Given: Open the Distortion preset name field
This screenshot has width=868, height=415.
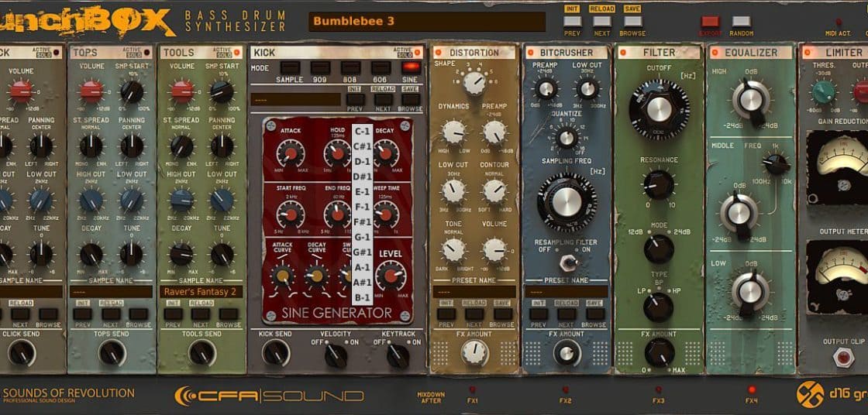Looking at the screenshot, I should click(474, 292).
